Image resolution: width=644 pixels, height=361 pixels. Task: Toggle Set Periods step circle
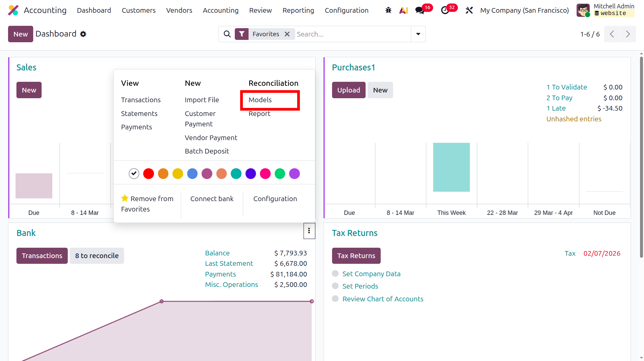(x=335, y=286)
